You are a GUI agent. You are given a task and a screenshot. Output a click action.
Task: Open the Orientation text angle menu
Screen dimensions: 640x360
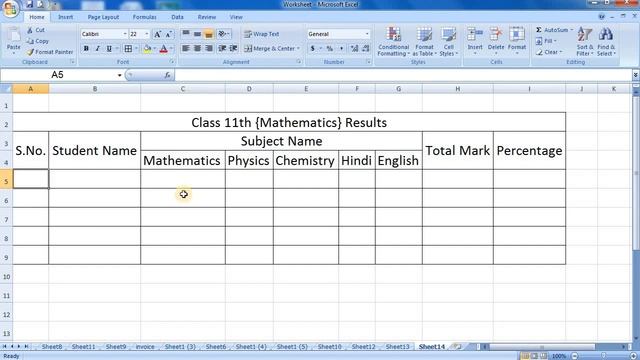[224, 34]
